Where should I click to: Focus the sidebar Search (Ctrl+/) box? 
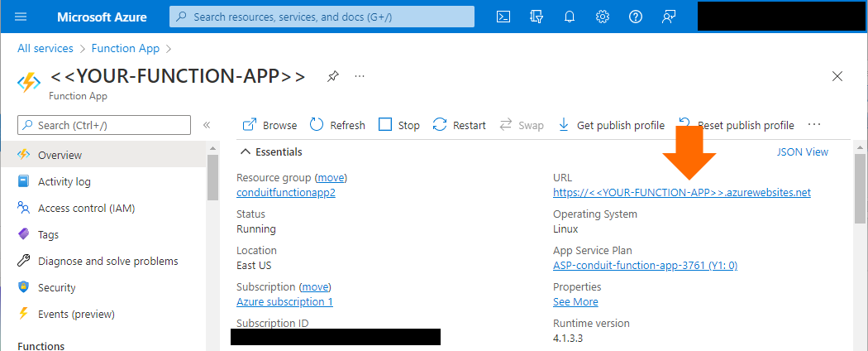coord(104,125)
